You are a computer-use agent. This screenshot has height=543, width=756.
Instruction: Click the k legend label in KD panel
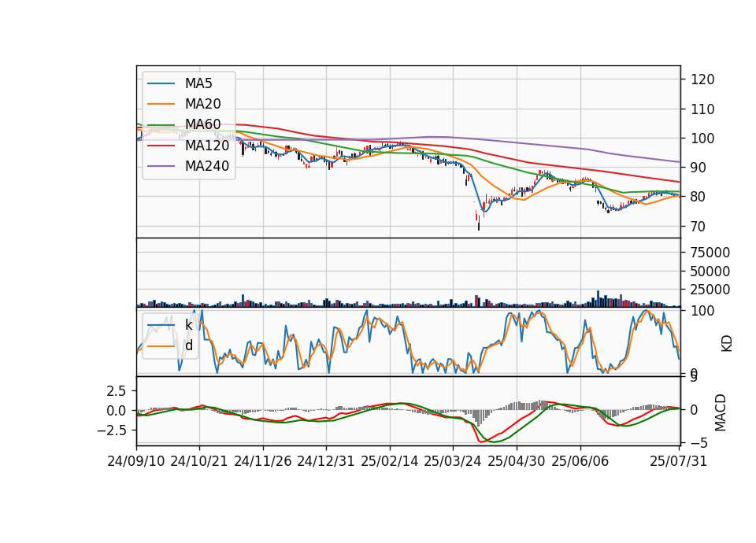188,325
